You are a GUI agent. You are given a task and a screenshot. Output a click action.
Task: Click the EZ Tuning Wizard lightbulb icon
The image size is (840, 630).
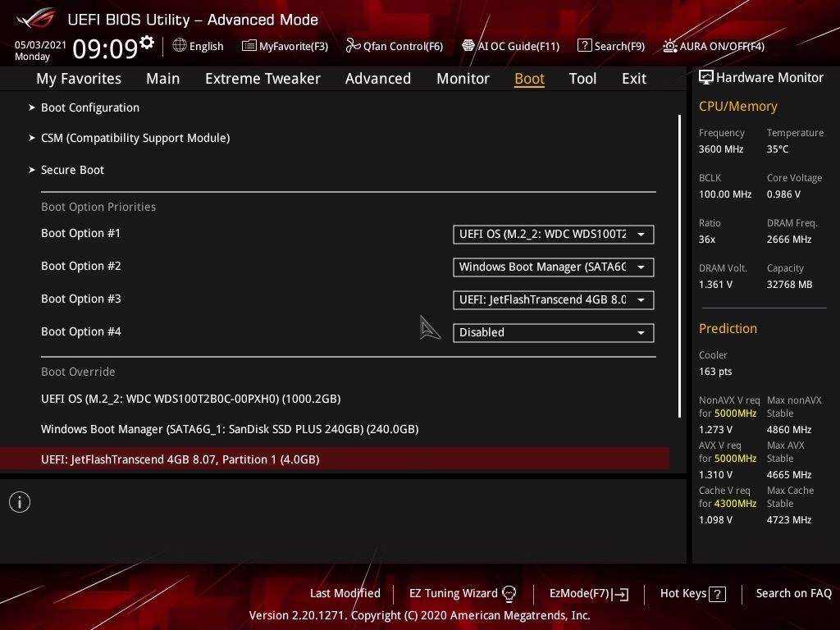(x=509, y=594)
